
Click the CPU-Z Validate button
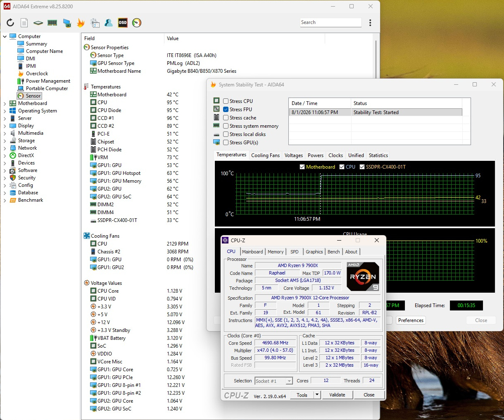[337, 395]
